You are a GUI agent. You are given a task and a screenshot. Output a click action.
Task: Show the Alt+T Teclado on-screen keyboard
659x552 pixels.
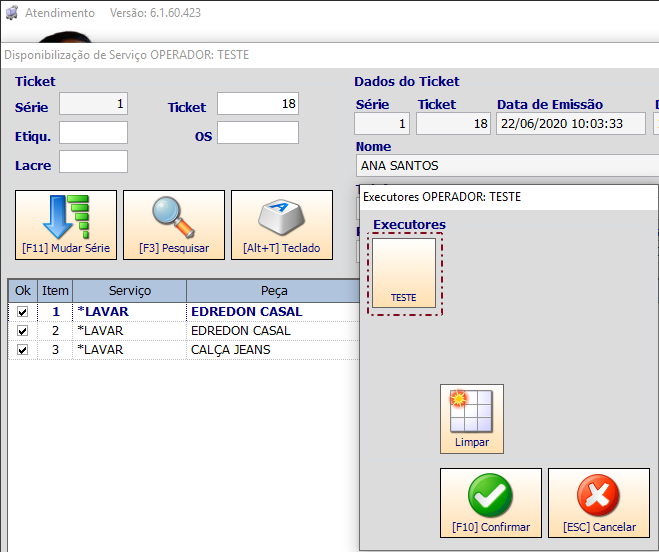coord(282,225)
